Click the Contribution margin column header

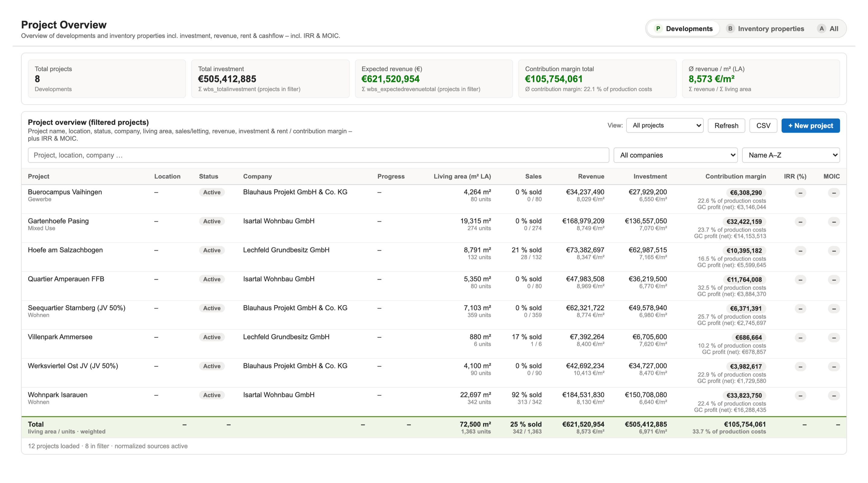point(736,176)
